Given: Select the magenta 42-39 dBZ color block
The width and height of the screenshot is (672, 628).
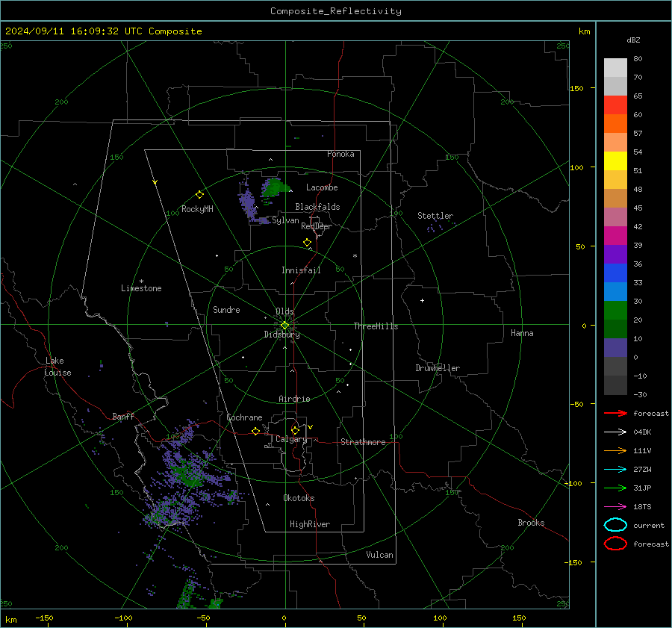Looking at the screenshot, I should coord(615,236).
